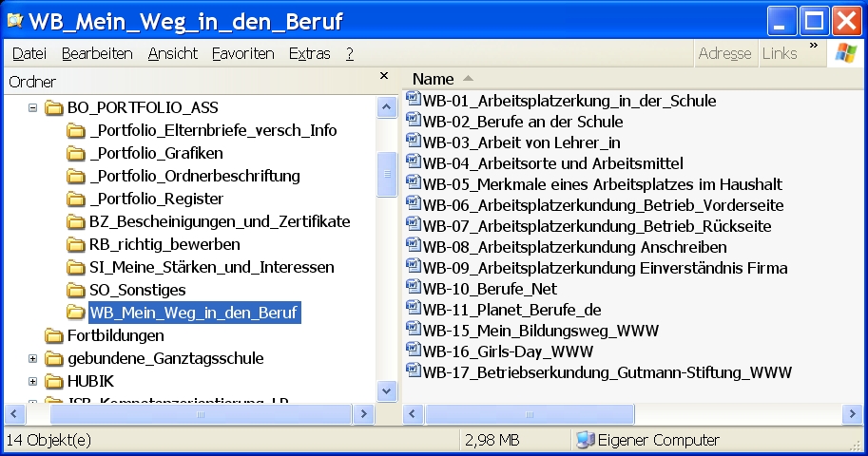
Task: Open the Bearbeiten menu
Action: click(97, 54)
